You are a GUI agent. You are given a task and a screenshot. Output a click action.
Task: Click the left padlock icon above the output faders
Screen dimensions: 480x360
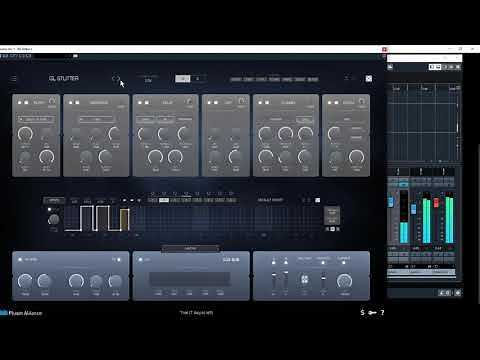click(x=274, y=261)
